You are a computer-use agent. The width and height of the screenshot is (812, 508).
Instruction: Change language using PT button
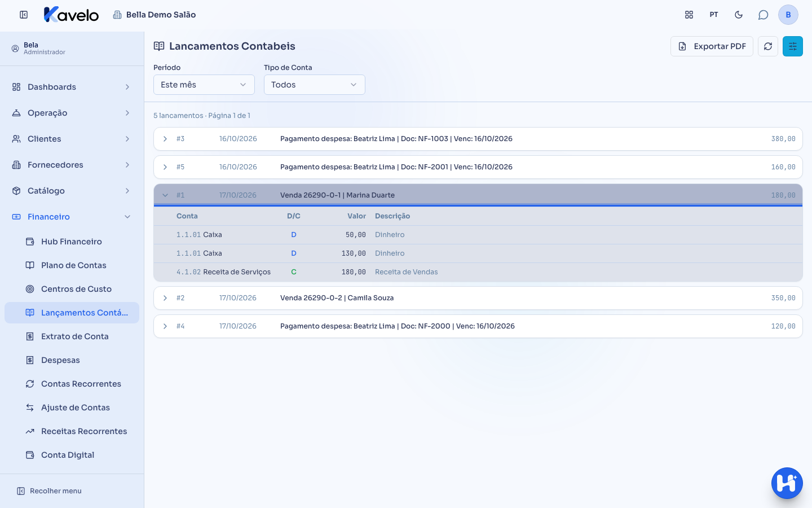point(714,15)
